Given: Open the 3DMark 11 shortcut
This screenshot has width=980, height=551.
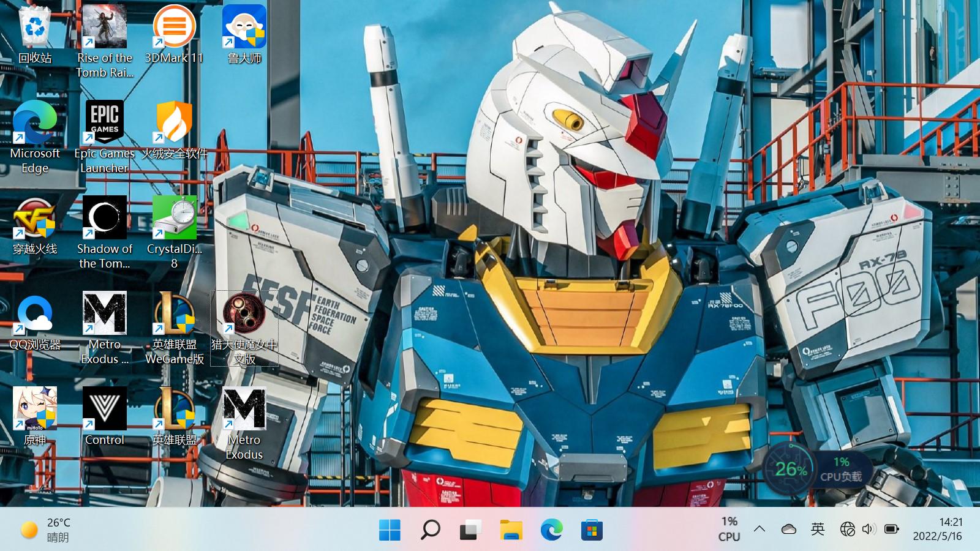Looking at the screenshot, I should [175, 34].
